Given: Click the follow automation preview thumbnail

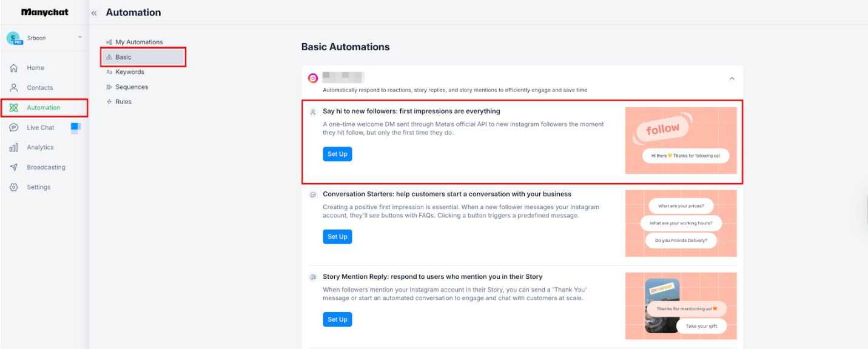Looking at the screenshot, I should 681,140.
